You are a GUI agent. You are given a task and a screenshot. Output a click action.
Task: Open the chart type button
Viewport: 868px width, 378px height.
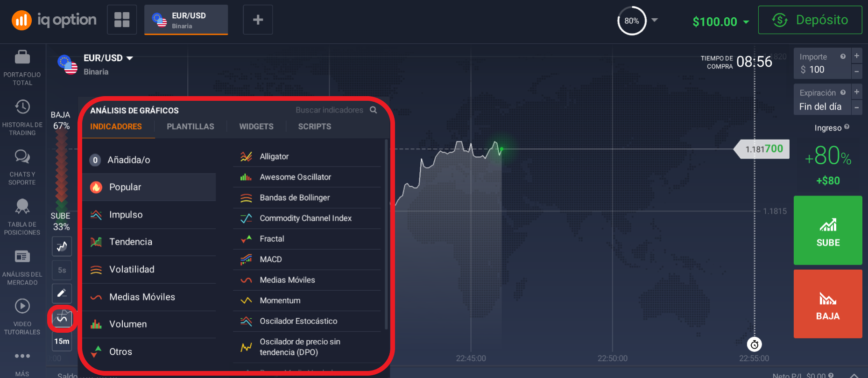tap(62, 246)
